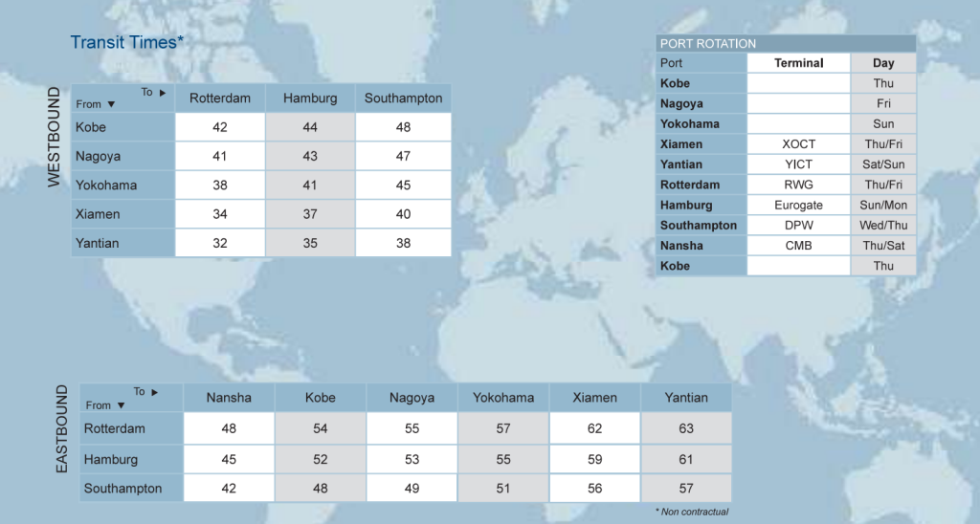Pick the Yantian row label in Westbound table
The width and height of the screenshot is (980, 524).
point(98,243)
